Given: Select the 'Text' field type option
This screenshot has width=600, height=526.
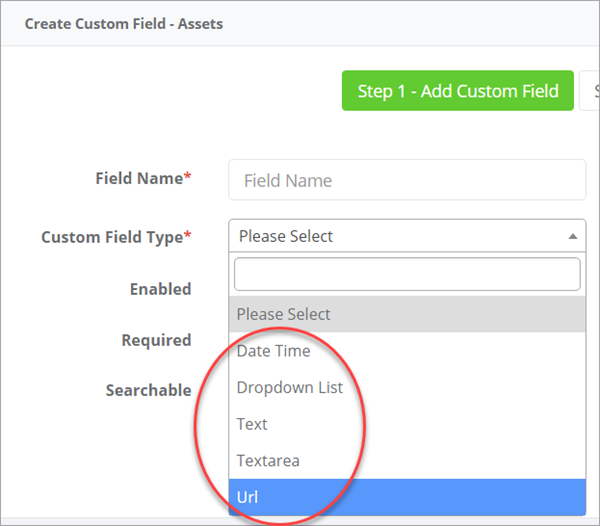Looking at the screenshot, I should (x=252, y=424).
